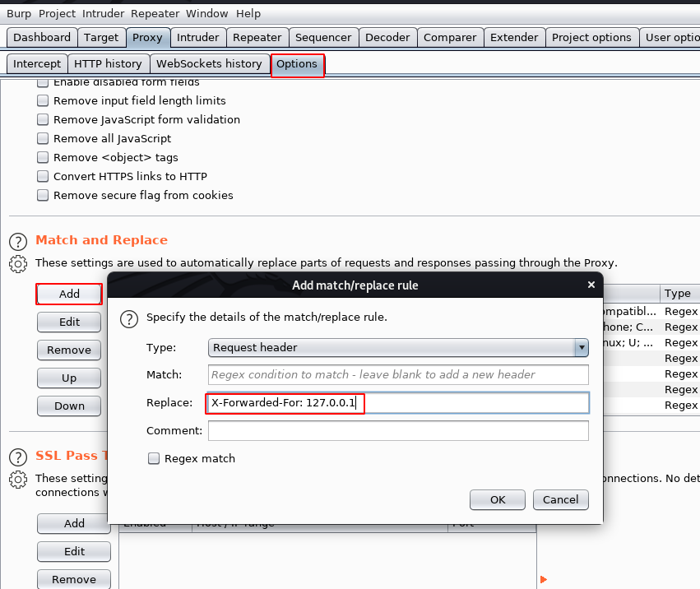The image size is (700, 589).
Task: Click the Replace field with X-Forwarded-For
Action: point(398,403)
